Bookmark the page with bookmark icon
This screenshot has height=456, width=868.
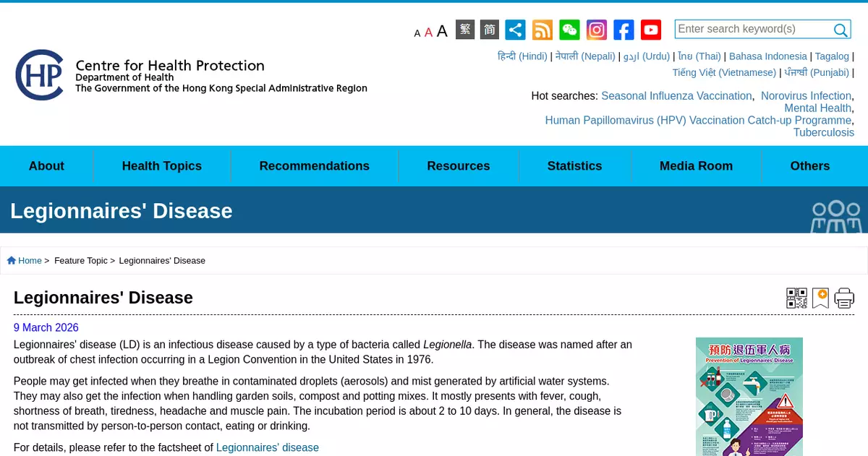820,298
